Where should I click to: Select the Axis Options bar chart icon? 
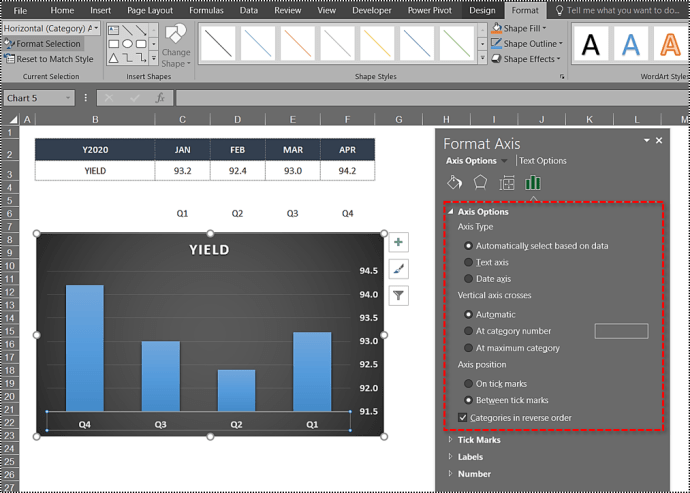pyautogui.click(x=533, y=183)
